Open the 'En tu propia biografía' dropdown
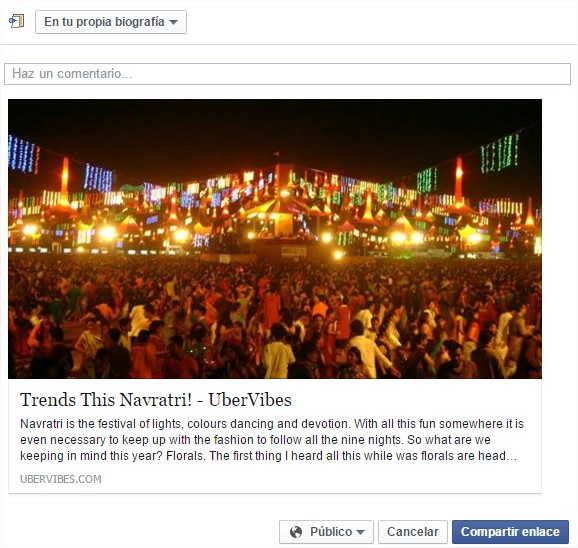The image size is (578, 548). tap(111, 22)
